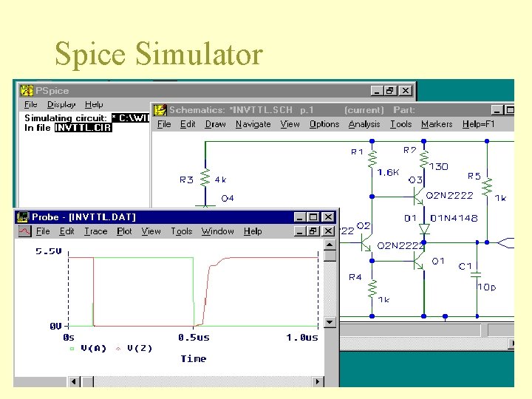Open the Schematics Draw menu
This screenshot has height=399, width=532.
click(216, 124)
